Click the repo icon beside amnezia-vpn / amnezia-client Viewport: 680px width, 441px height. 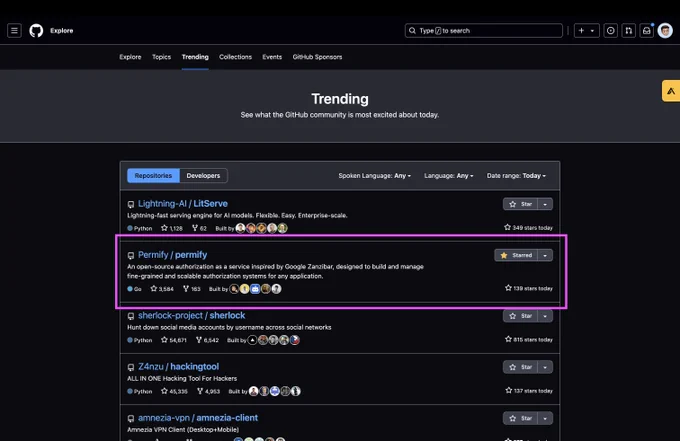[131, 418]
